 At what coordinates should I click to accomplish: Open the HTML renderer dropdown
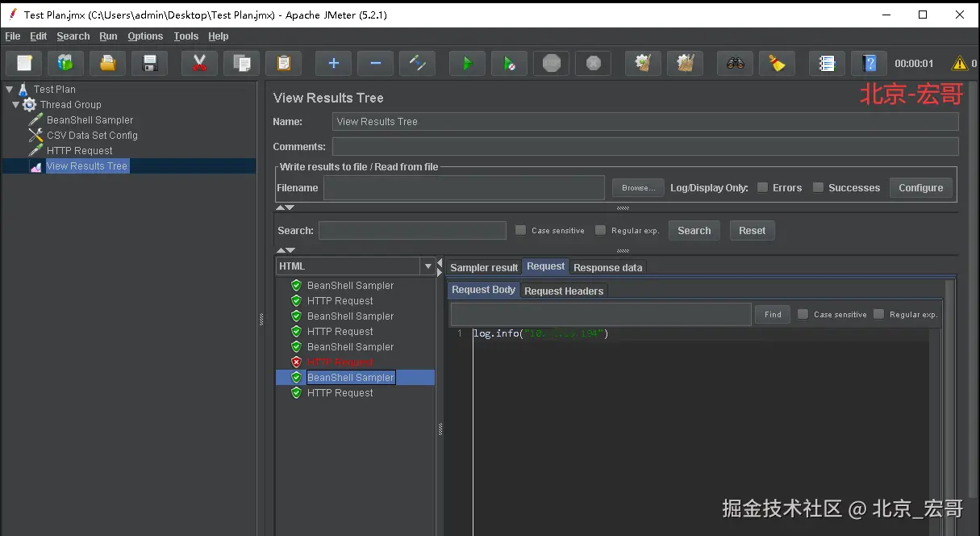click(x=427, y=266)
